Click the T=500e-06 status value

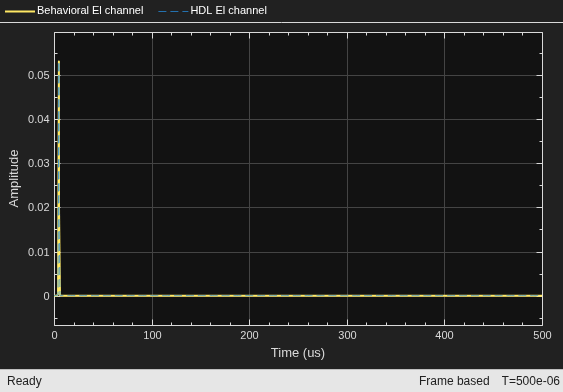pos(530,381)
